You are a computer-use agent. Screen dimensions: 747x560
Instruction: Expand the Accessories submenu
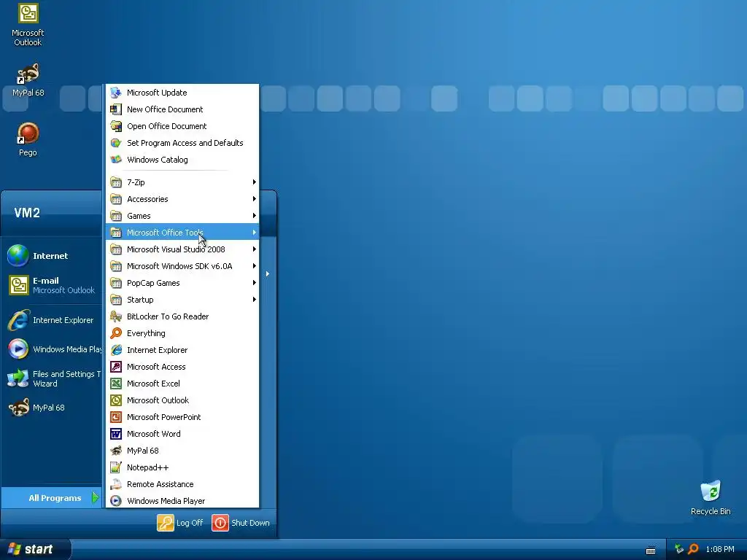[182, 199]
